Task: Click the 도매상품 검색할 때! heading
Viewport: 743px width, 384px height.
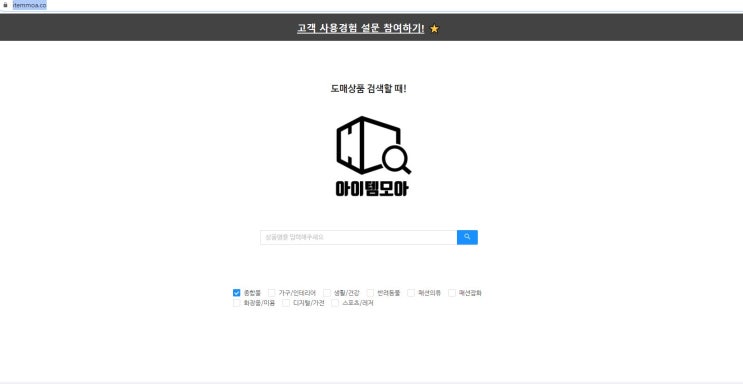Action: pos(368,89)
